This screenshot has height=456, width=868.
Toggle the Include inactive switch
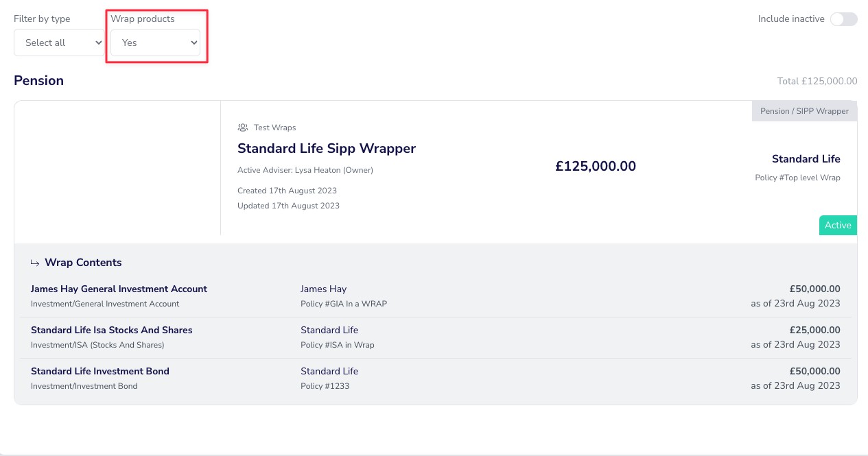tap(843, 19)
